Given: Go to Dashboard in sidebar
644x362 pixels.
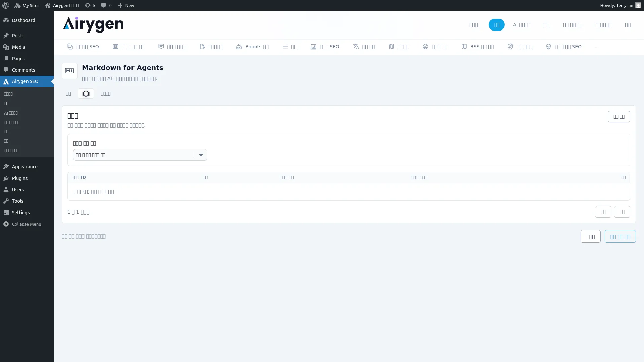Looking at the screenshot, I should pyautogui.click(x=27, y=20).
